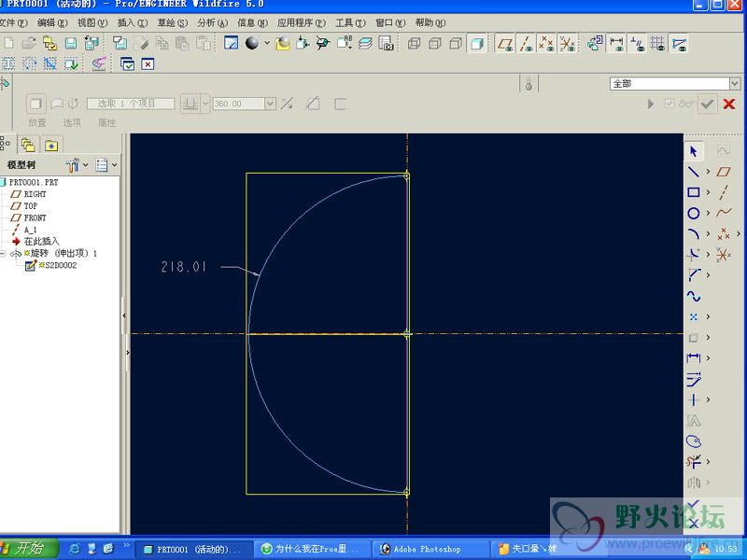Click the Save file toolbar icon

tap(71, 44)
